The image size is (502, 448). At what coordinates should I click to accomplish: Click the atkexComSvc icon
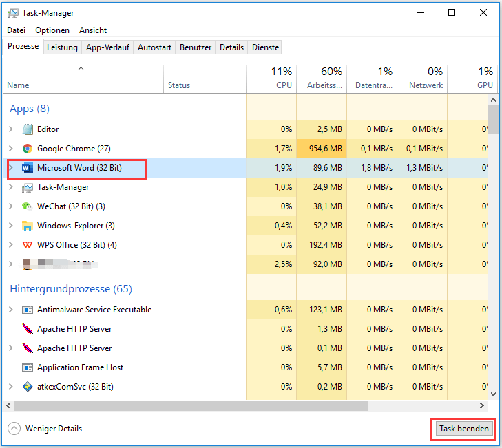click(28, 387)
